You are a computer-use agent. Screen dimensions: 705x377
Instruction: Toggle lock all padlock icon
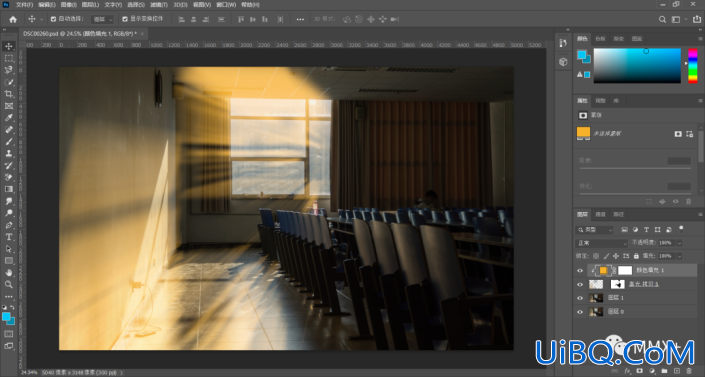pos(636,256)
